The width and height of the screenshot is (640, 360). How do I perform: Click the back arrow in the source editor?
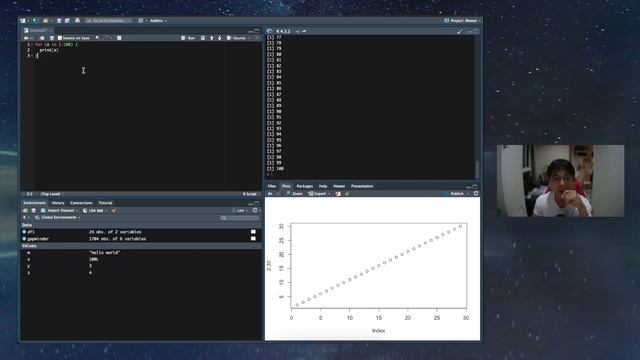click(26, 38)
